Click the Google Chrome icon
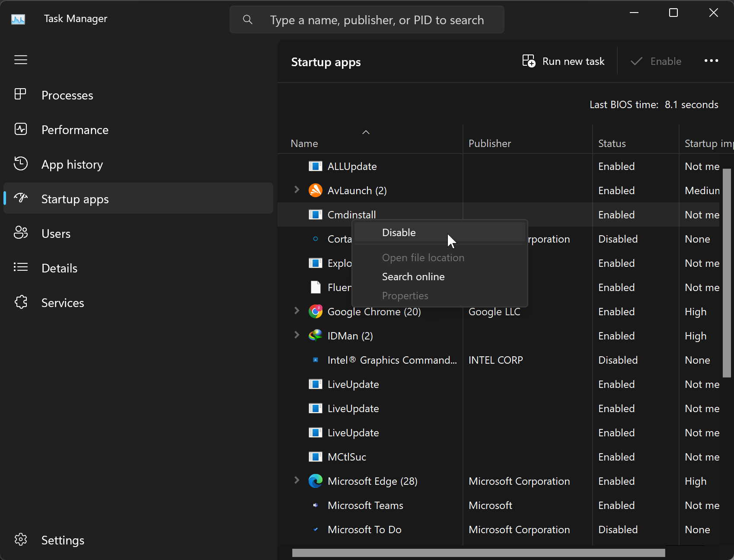 [x=316, y=311]
